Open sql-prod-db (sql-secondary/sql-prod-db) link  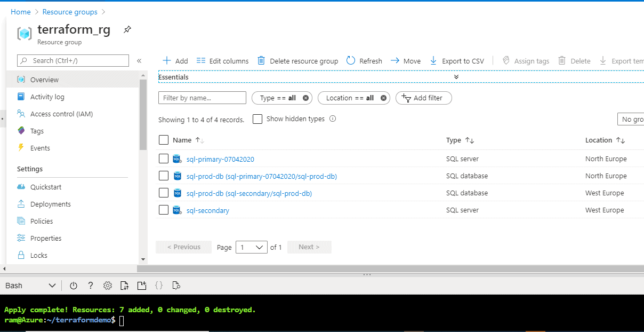(x=249, y=193)
